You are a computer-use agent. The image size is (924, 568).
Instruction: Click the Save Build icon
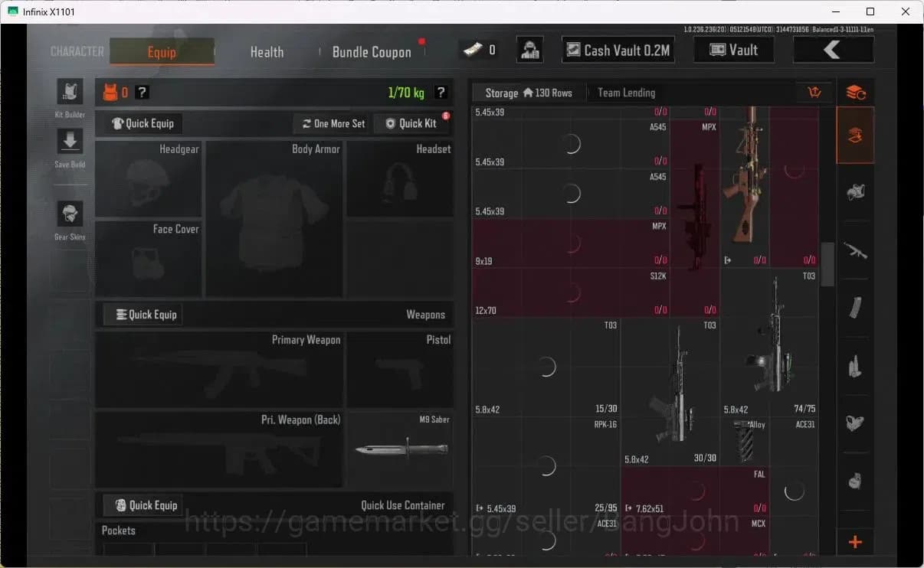coord(70,142)
